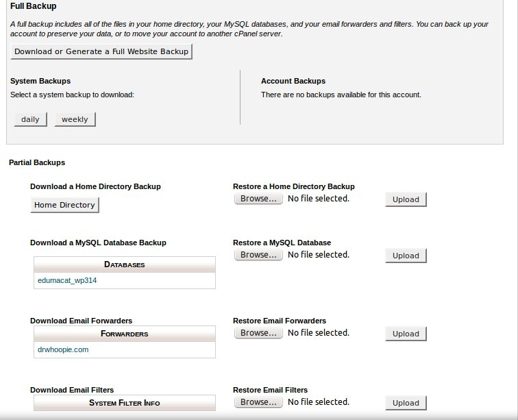
Task: Select the System Filter Info header
Action: 124,403
